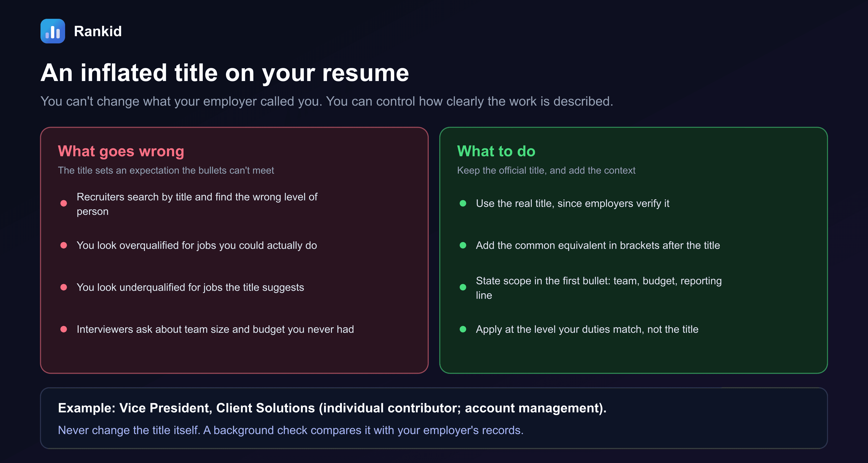Click 'Never change the title itself' note
This screenshot has height=463, width=868.
click(x=291, y=430)
